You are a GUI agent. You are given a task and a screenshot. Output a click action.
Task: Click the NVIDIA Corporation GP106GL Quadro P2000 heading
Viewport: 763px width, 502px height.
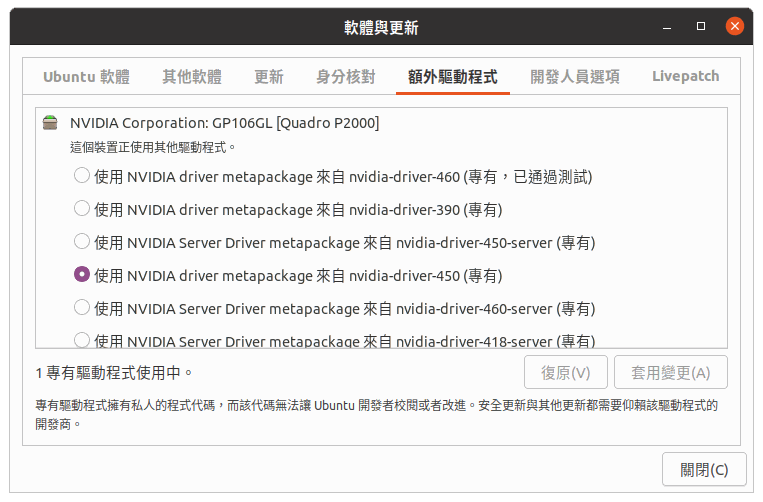click(224, 123)
